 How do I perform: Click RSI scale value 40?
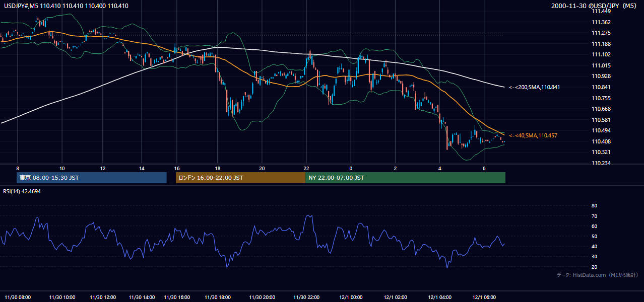[x=595, y=246]
